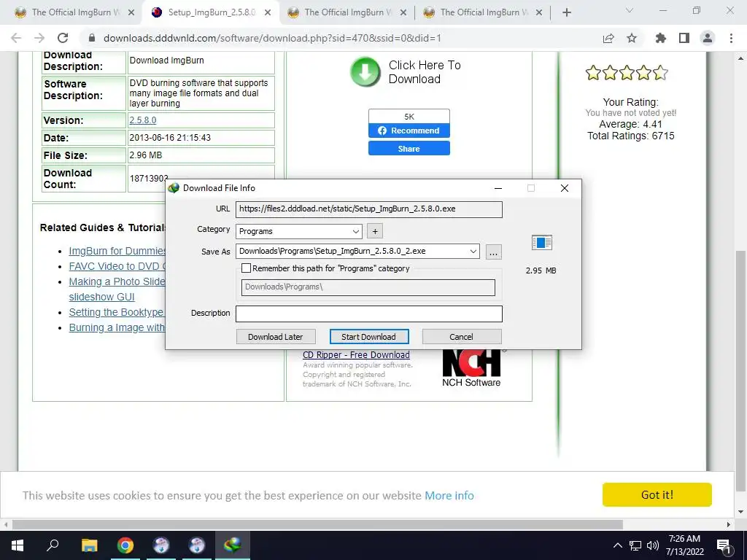Reload the current page
747x560 pixels.
pos(63,38)
